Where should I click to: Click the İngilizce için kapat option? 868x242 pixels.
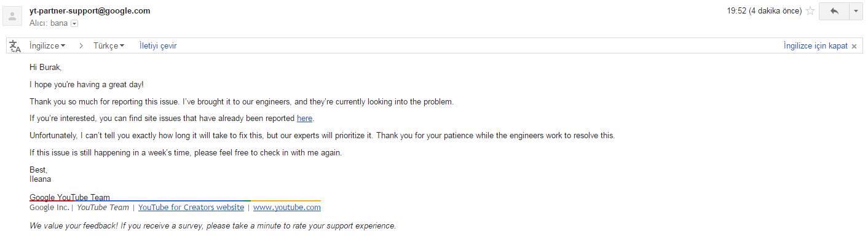(815, 46)
